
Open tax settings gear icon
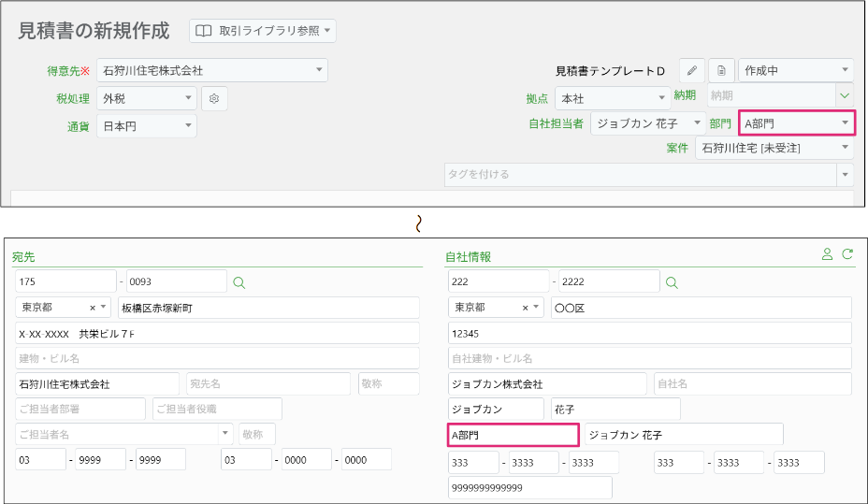[x=214, y=98]
